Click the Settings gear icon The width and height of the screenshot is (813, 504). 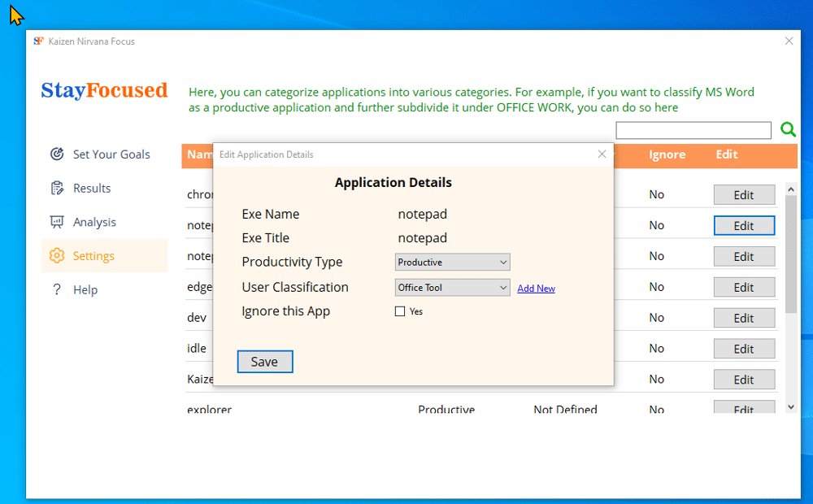pos(57,255)
